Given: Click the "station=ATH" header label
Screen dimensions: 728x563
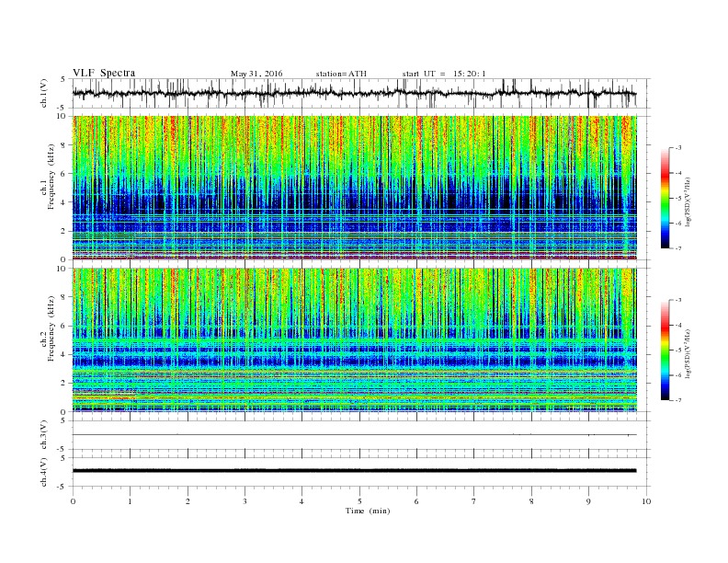Looking at the screenshot, I should (341, 74).
